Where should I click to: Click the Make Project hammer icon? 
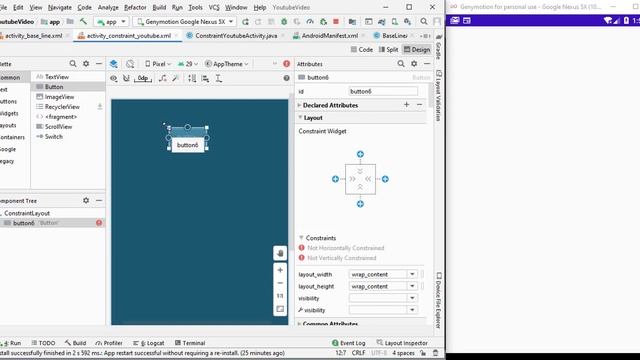[83, 21]
